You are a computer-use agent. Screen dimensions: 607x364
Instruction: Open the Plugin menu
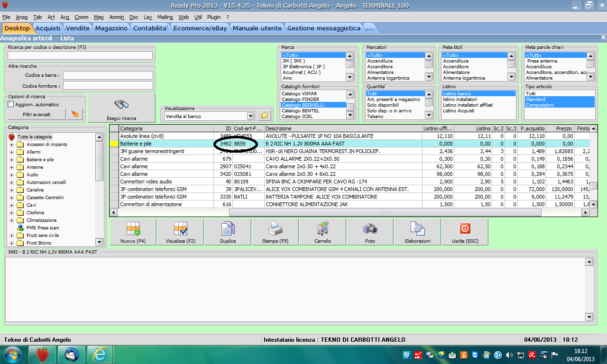[x=214, y=17]
